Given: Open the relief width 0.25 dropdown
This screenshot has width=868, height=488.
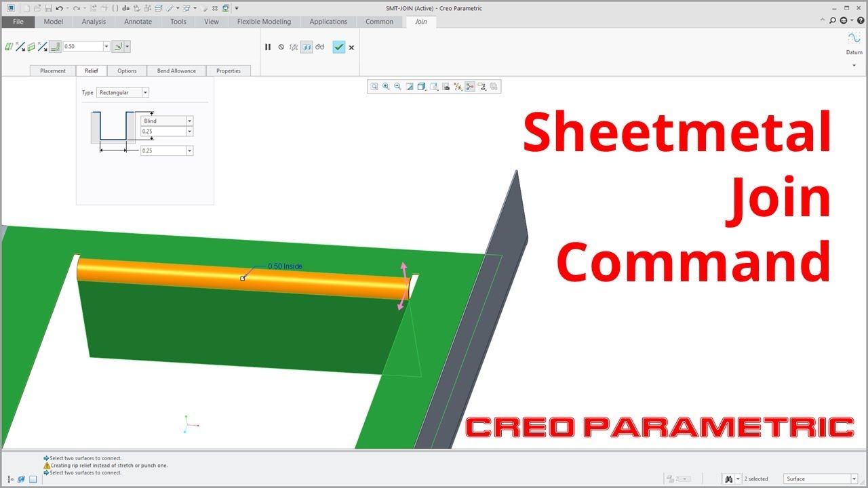Looking at the screenshot, I should 189,150.
